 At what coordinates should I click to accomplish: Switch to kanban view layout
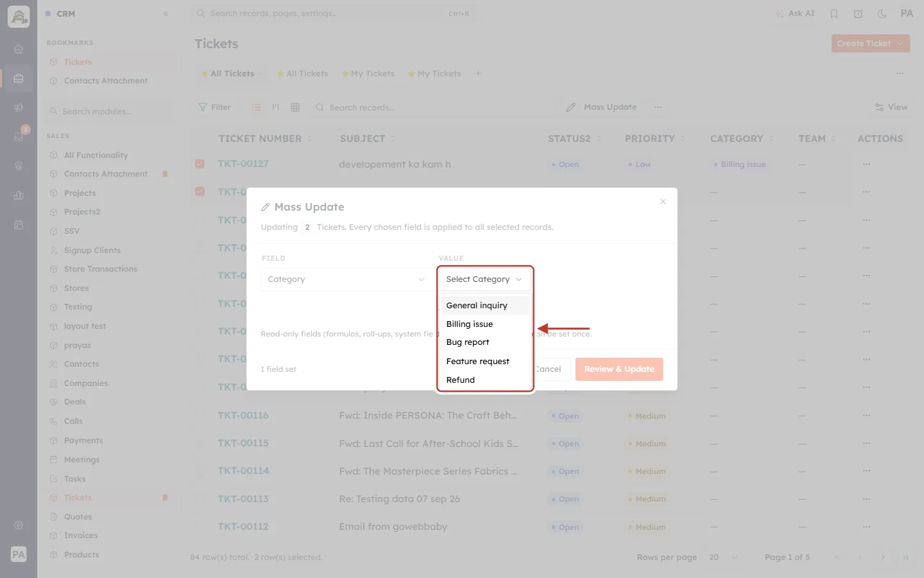click(x=276, y=107)
